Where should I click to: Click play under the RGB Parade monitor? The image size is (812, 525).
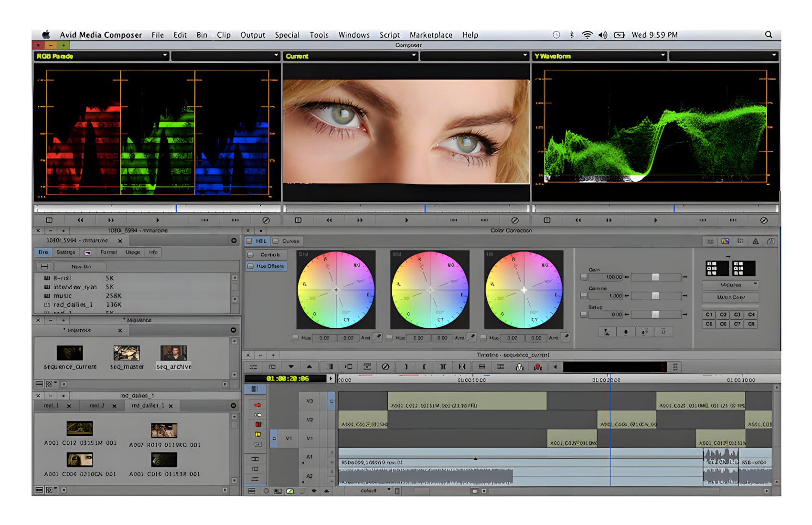[158, 220]
